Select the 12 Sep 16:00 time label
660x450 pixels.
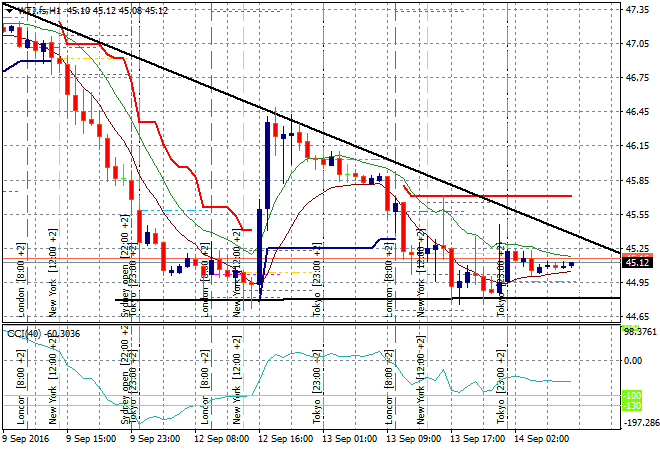pos(285,438)
